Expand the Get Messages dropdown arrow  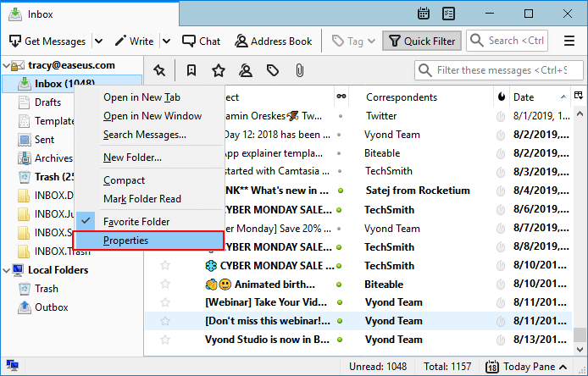98,41
